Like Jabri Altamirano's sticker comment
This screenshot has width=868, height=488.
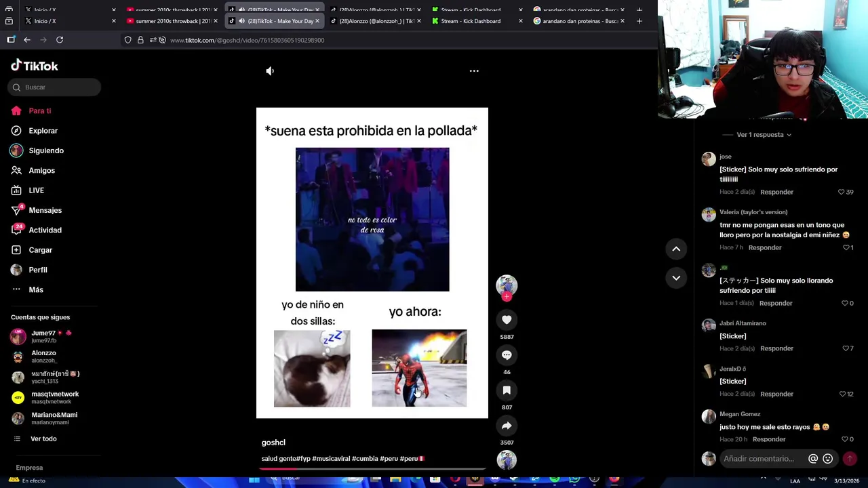[x=846, y=348]
